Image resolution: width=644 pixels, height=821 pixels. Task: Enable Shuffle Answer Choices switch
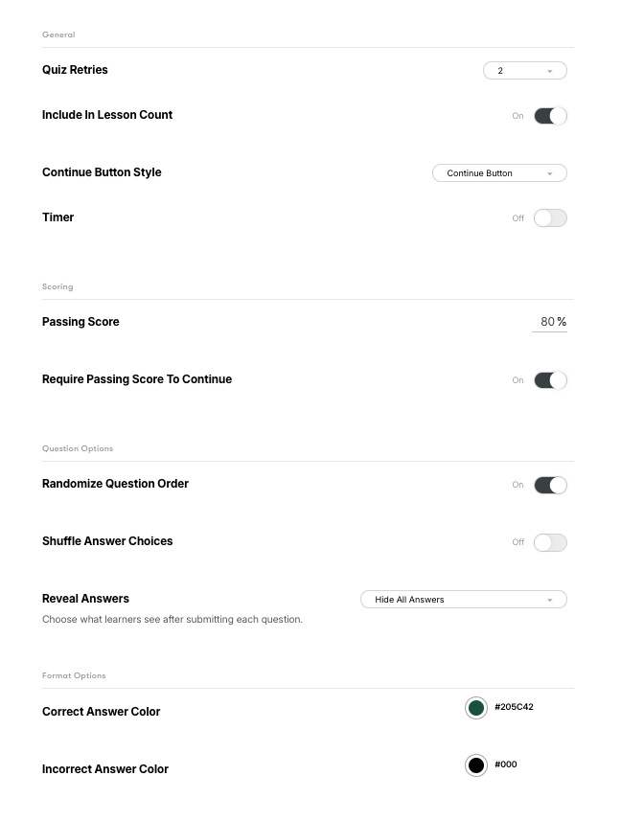tap(550, 542)
